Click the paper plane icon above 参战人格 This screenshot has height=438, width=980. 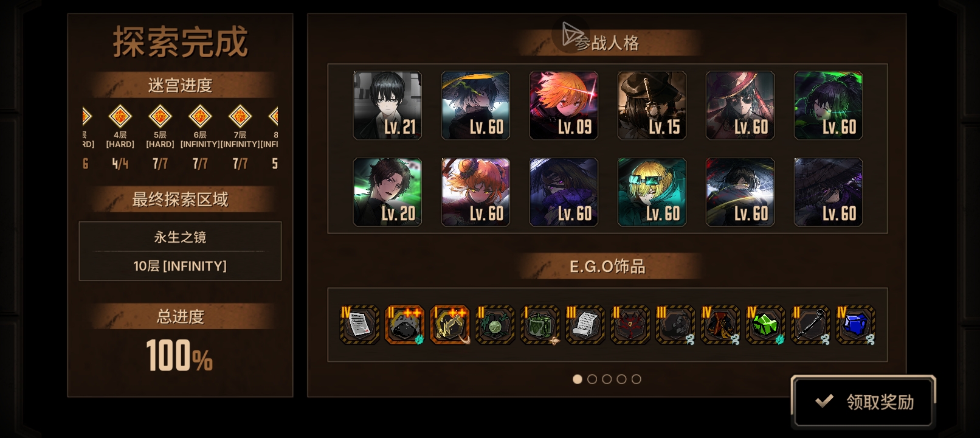571,34
